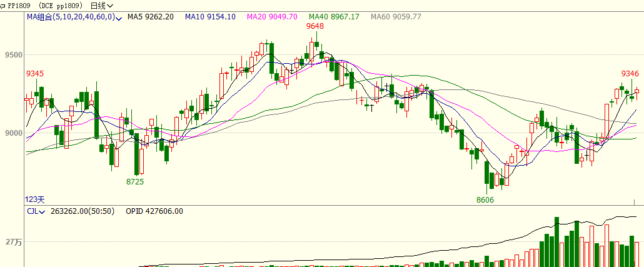
Task: Select the MA20 9049.70 label
Action: coord(272,17)
